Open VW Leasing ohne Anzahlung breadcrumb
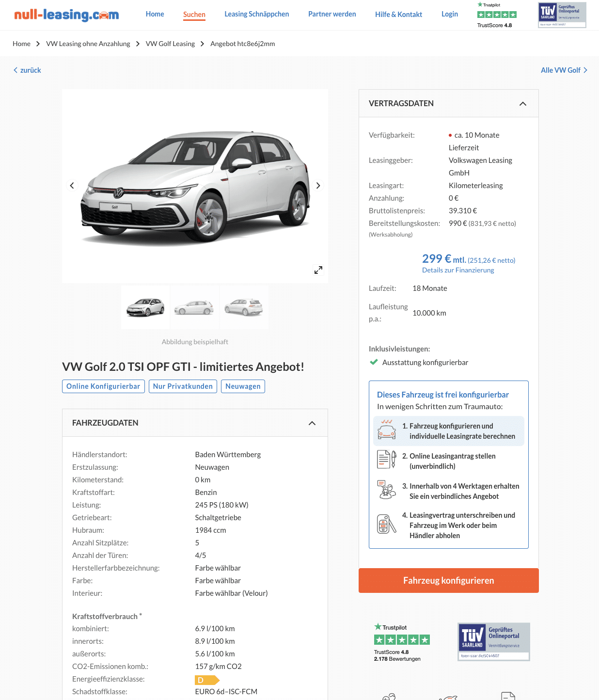This screenshot has height=700, width=599. pyautogui.click(x=88, y=44)
